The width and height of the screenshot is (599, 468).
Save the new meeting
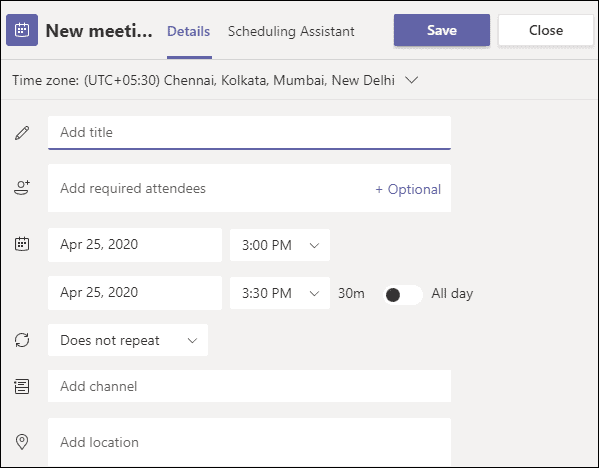point(442,30)
